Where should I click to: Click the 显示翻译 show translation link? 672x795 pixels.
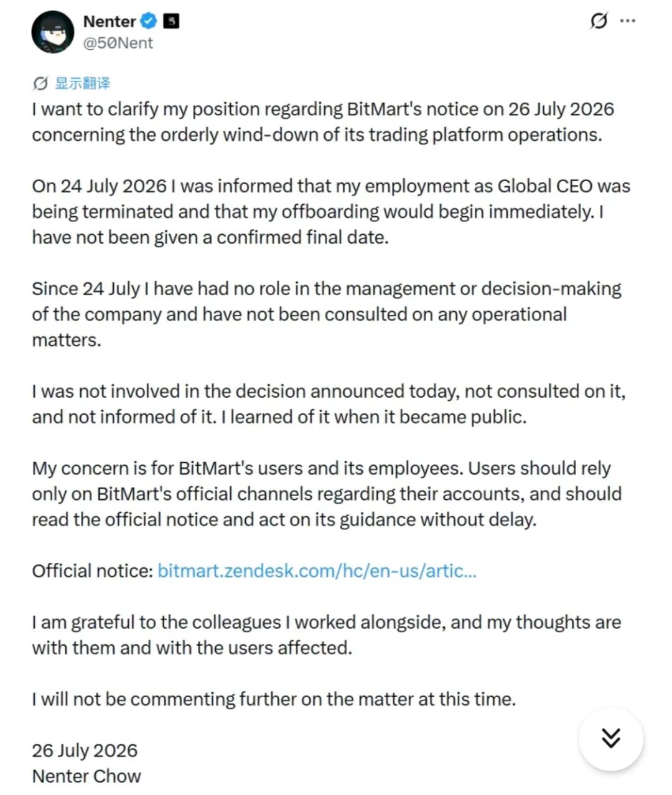(x=83, y=83)
